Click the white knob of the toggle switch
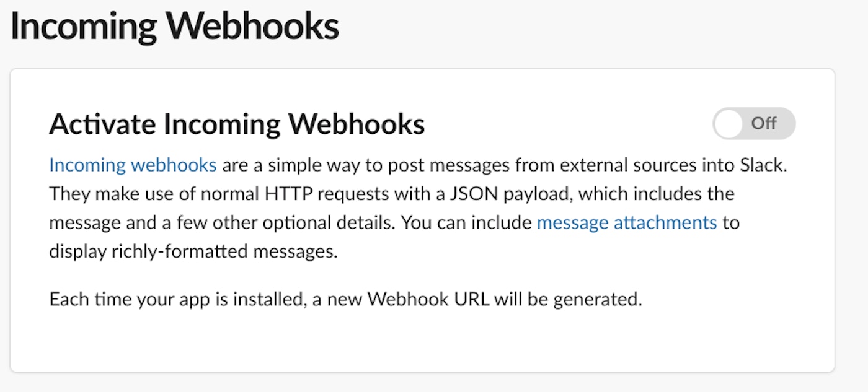The width and height of the screenshot is (868, 392). click(x=728, y=123)
